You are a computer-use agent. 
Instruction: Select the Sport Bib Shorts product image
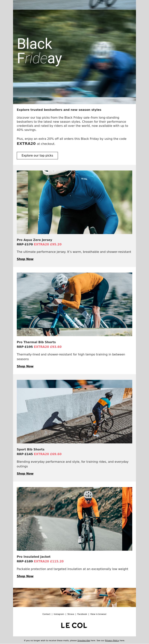(74, 411)
